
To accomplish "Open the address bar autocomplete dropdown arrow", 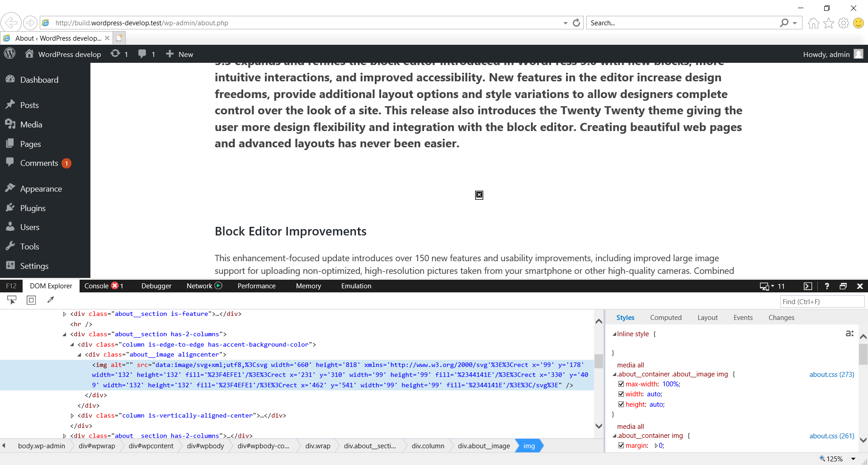I will coord(565,23).
